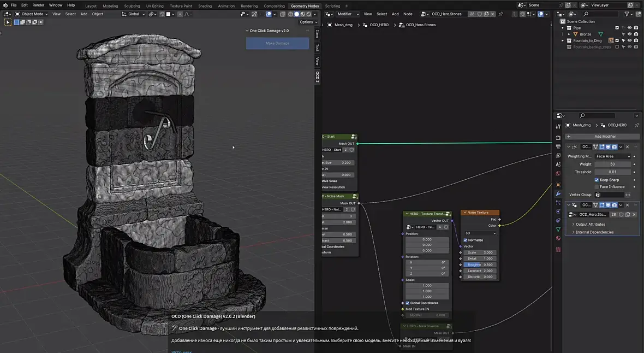The image size is (644, 353).
Task: Open the Render menu
Action: [x=38, y=5]
